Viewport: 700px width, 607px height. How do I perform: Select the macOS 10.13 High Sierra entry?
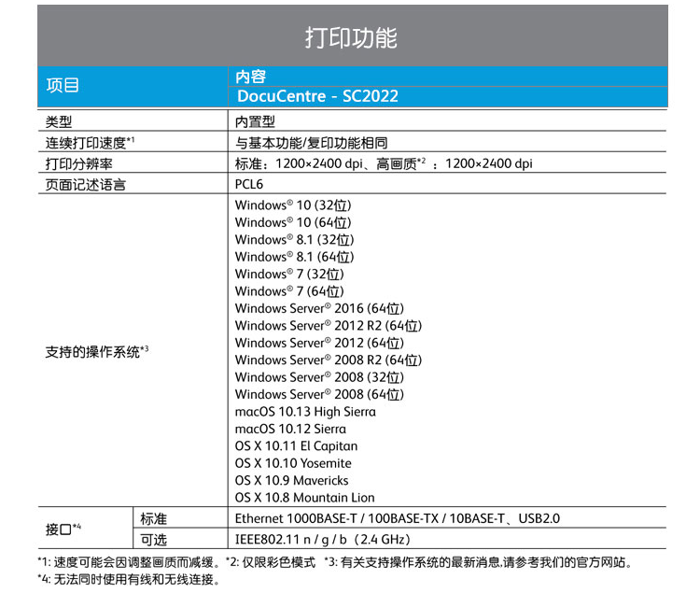pos(305,412)
